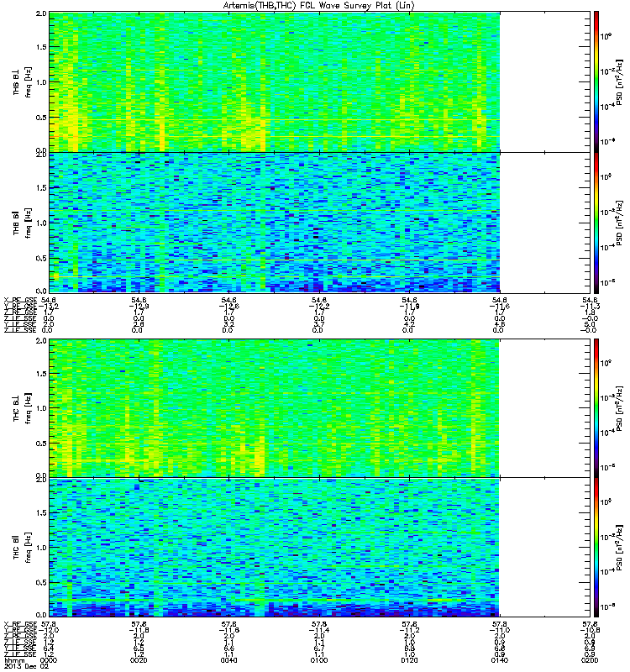Click the 'THC B⊥ freq [Hz]' axis label
The width and height of the screenshot is (630, 672).
(x=23, y=408)
